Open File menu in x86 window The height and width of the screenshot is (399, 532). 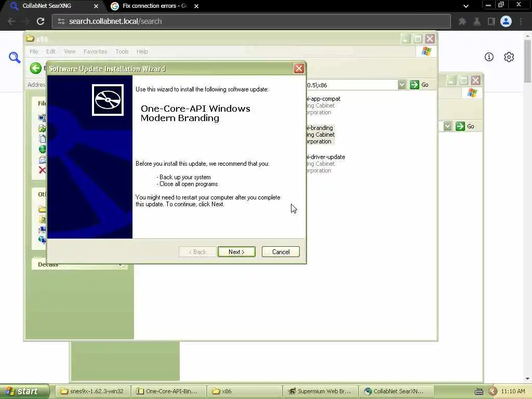pos(34,51)
